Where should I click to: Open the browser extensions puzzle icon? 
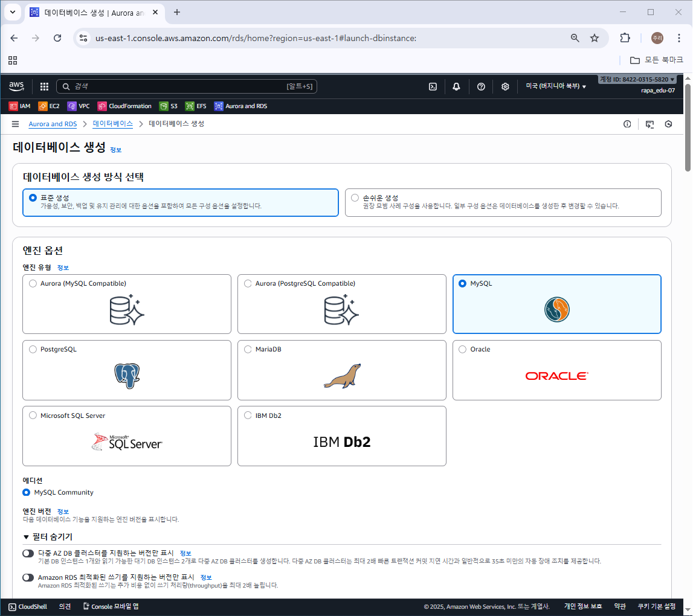(625, 38)
